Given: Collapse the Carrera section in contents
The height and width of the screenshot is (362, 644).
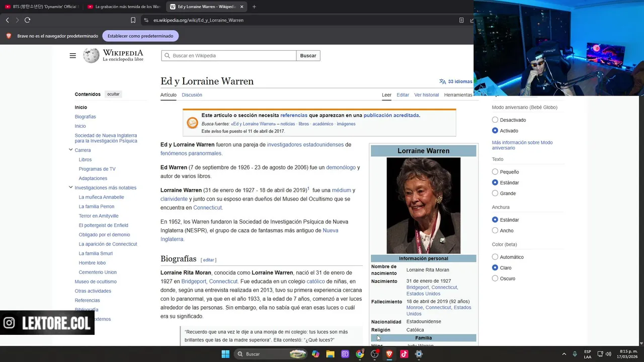Looking at the screenshot, I should [70, 150].
